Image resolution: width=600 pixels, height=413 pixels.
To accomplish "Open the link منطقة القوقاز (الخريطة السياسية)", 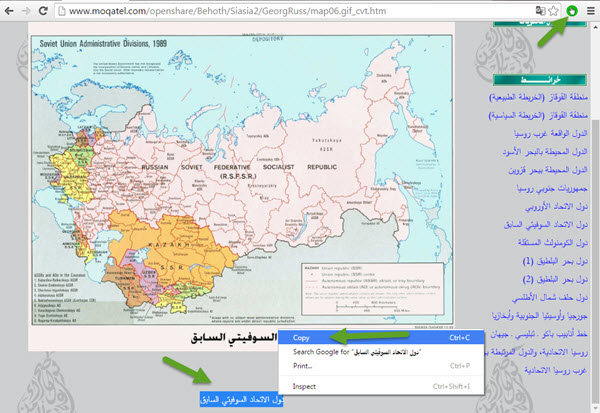I will [538, 115].
